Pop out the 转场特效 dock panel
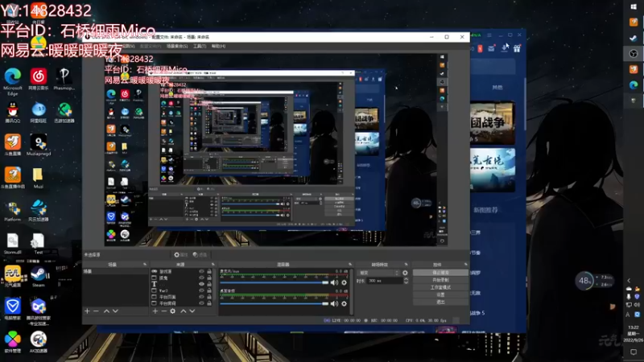Viewport: 644px width, 362px height. coord(406,265)
